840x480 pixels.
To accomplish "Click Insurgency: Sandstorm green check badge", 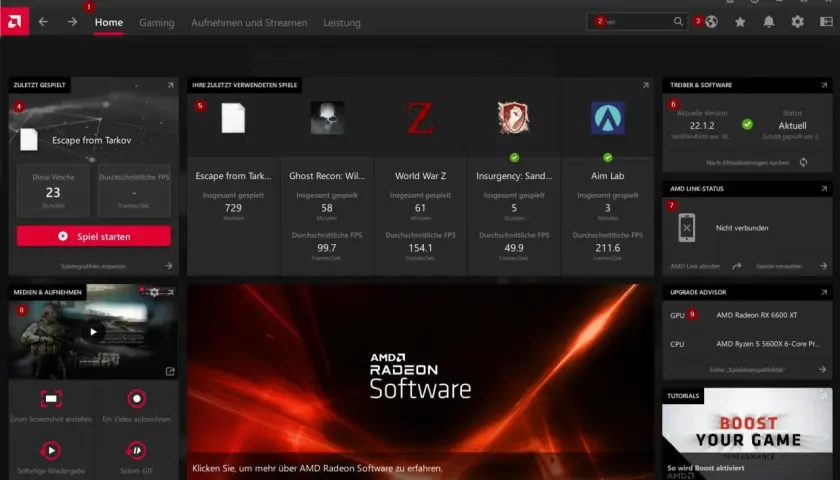I will click(514, 158).
